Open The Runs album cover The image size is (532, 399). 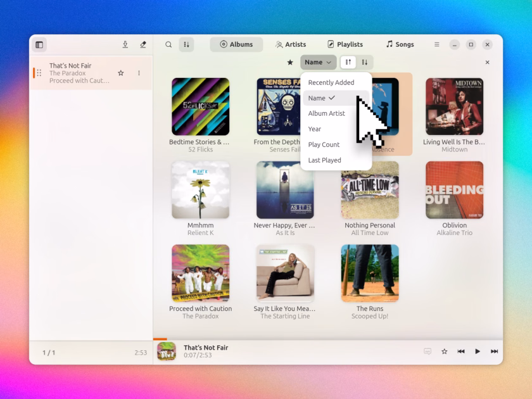tap(370, 273)
